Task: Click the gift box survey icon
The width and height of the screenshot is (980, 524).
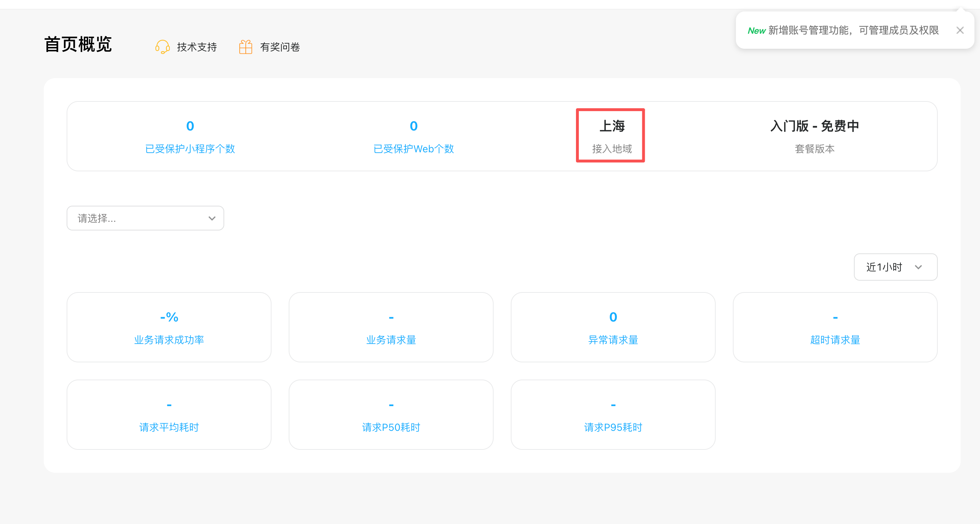Action: 245,47
